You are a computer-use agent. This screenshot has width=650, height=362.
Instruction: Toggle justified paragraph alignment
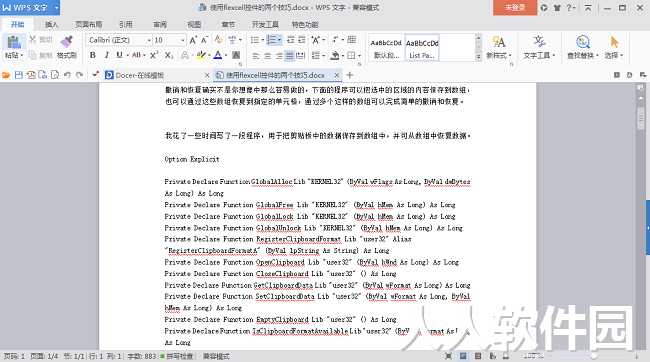click(x=290, y=56)
